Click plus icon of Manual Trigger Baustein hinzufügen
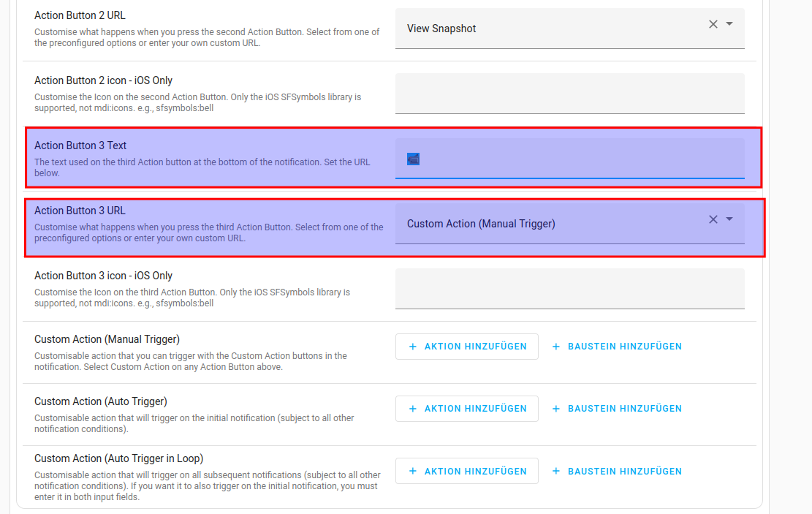The height and width of the screenshot is (514, 812). click(556, 347)
